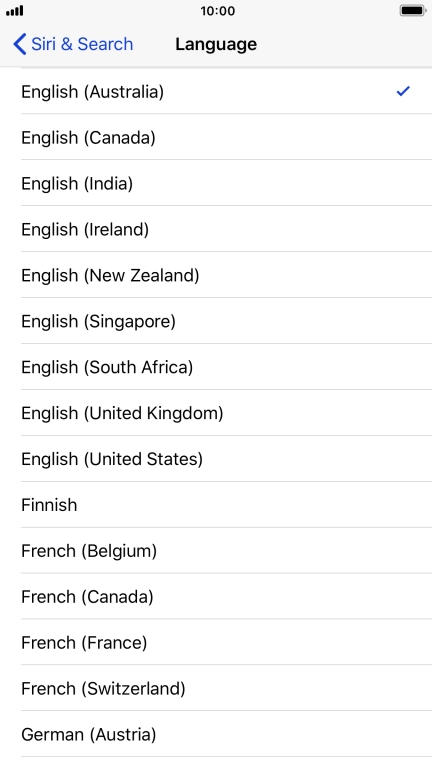
Task: Pick English (Ireland) from the list
Action: pos(216,229)
